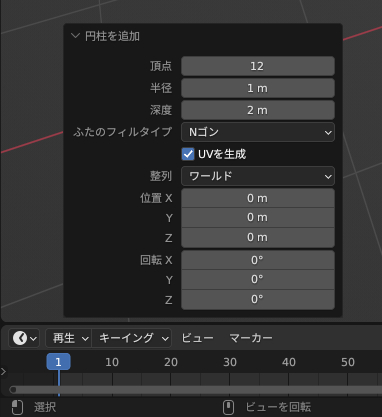382x417 pixels.
Task: Click the timeline horizontal scrollbar
Action: pos(196,390)
